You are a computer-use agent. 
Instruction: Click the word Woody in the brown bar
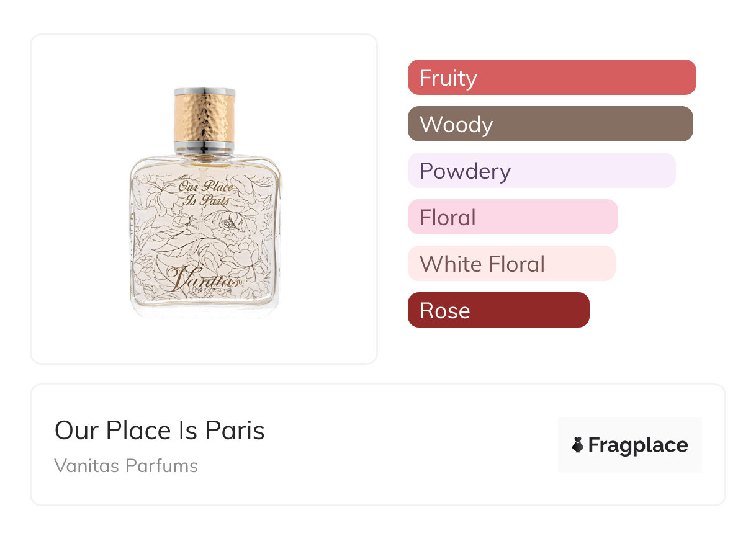coord(456,125)
